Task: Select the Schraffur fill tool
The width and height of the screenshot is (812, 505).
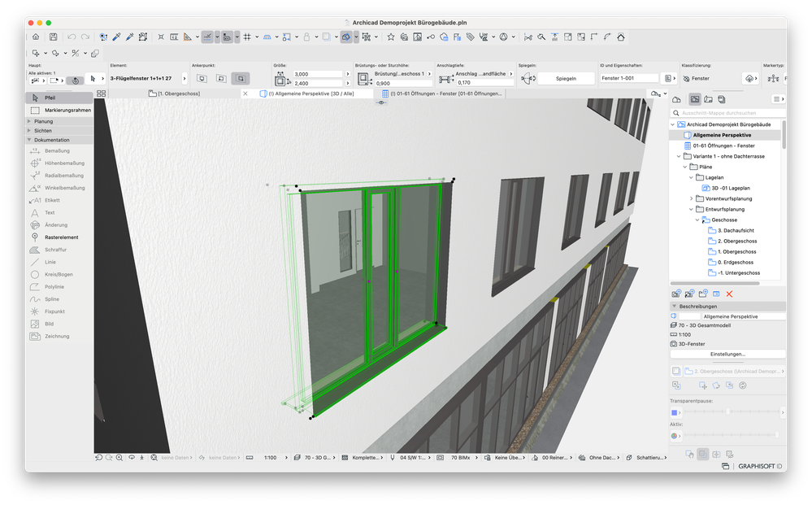Action: tap(55, 250)
